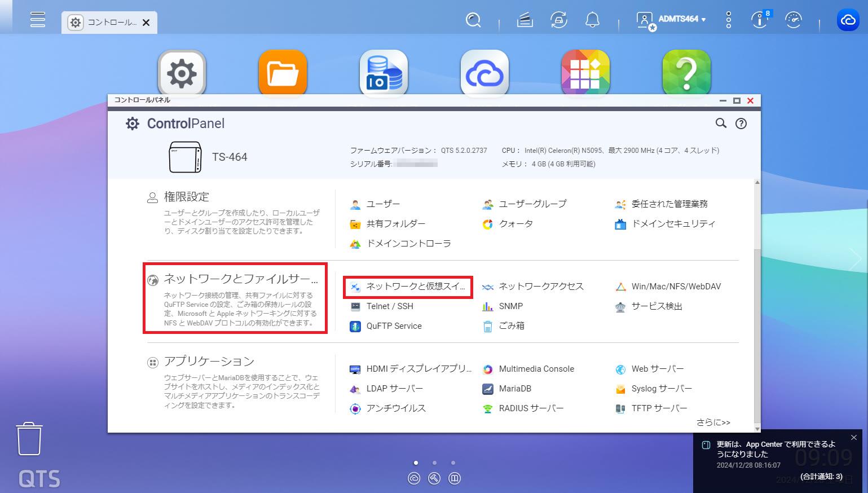Open ドメインセキュリティ settings

[x=665, y=224]
